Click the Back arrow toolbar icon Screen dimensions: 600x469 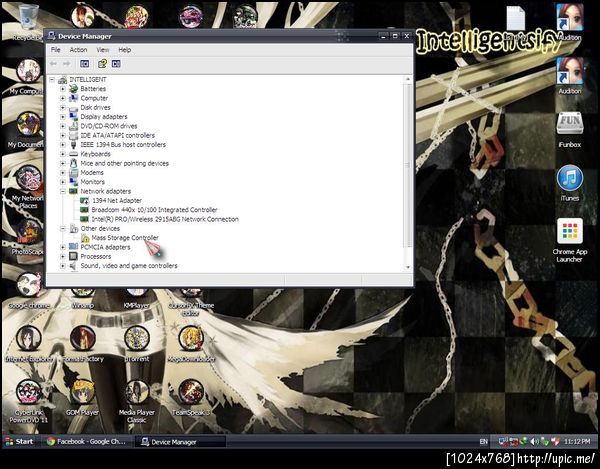[54, 64]
